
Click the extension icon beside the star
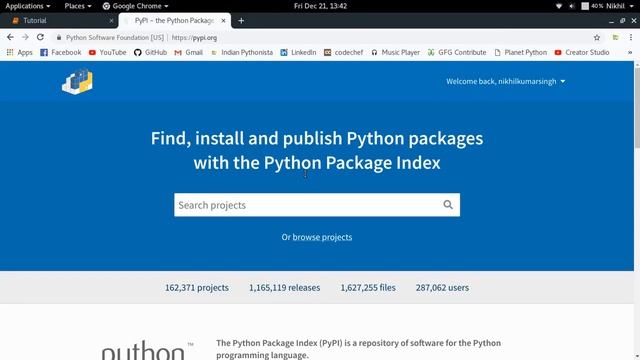[x=615, y=38]
